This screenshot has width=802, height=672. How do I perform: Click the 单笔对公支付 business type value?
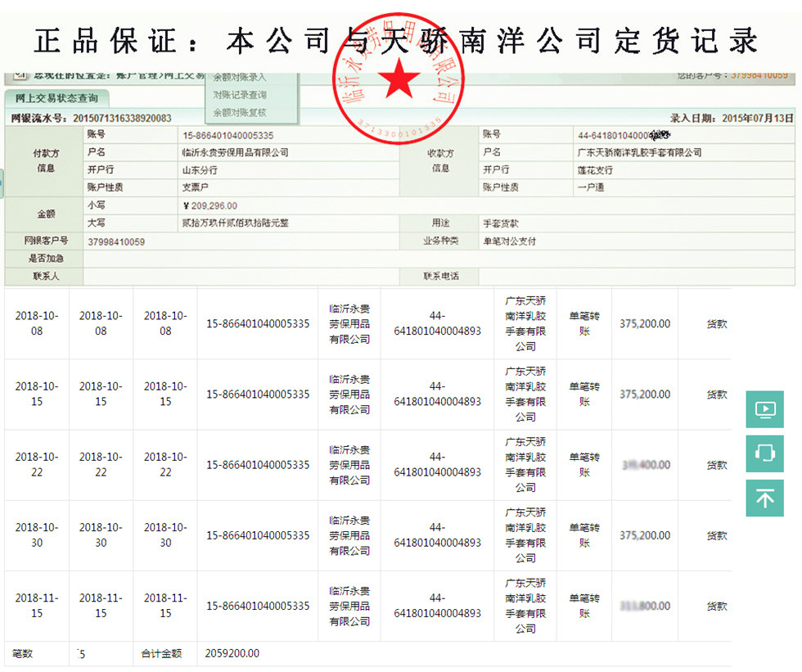[509, 241]
